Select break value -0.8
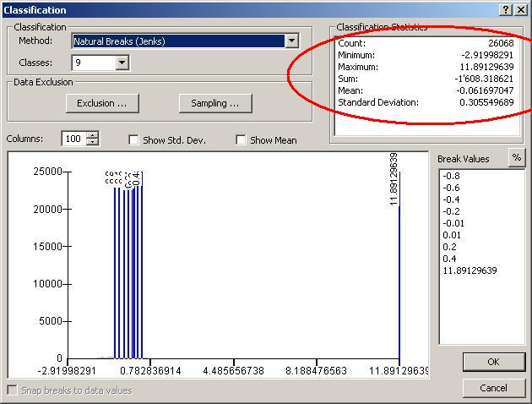Screen dimensions: 532x404 (452, 176)
